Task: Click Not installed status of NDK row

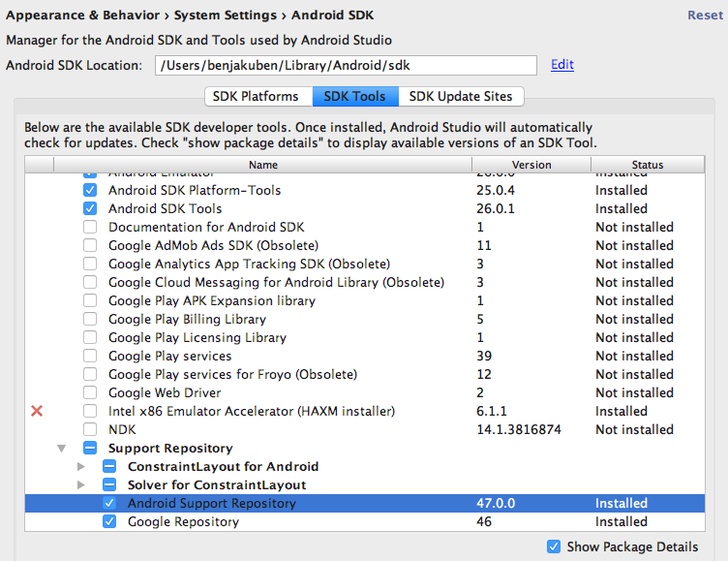Action: (634, 429)
